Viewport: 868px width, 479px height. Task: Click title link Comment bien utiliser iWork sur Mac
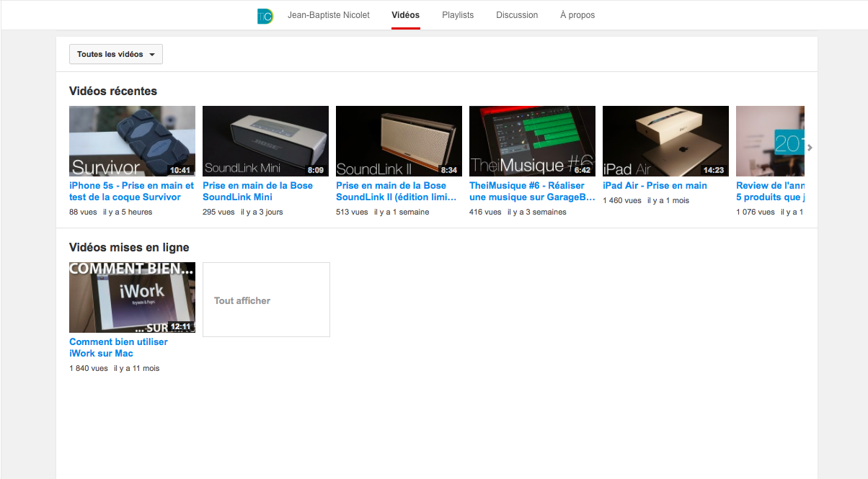(x=118, y=347)
